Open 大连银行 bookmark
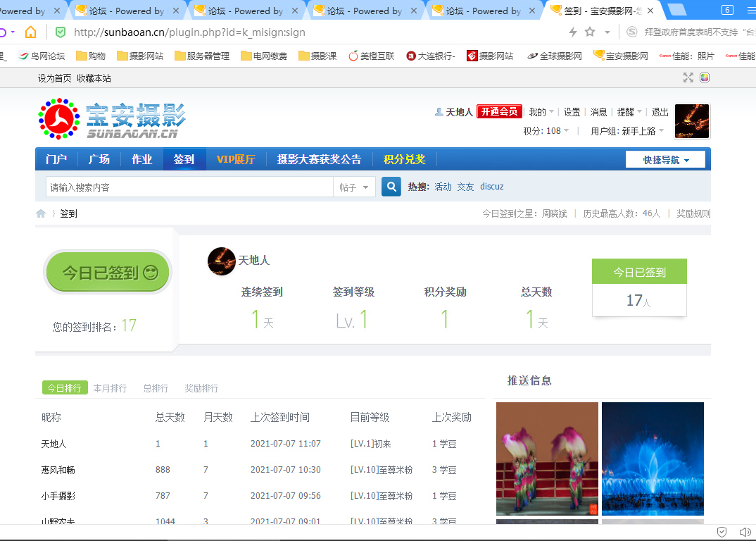Screen dimensions: 756x541 [431, 56]
